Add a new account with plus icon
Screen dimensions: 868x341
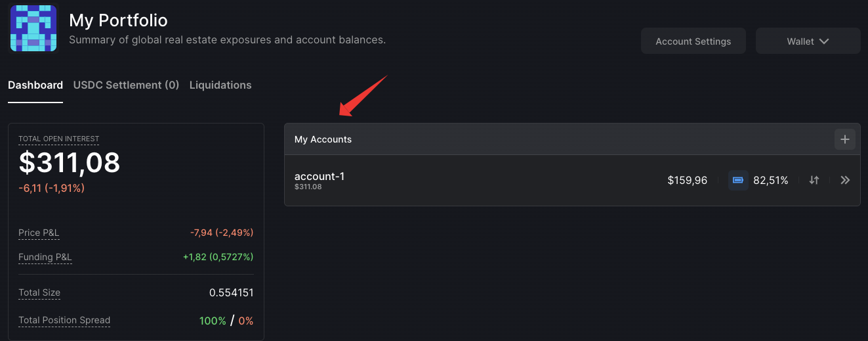[845, 139]
